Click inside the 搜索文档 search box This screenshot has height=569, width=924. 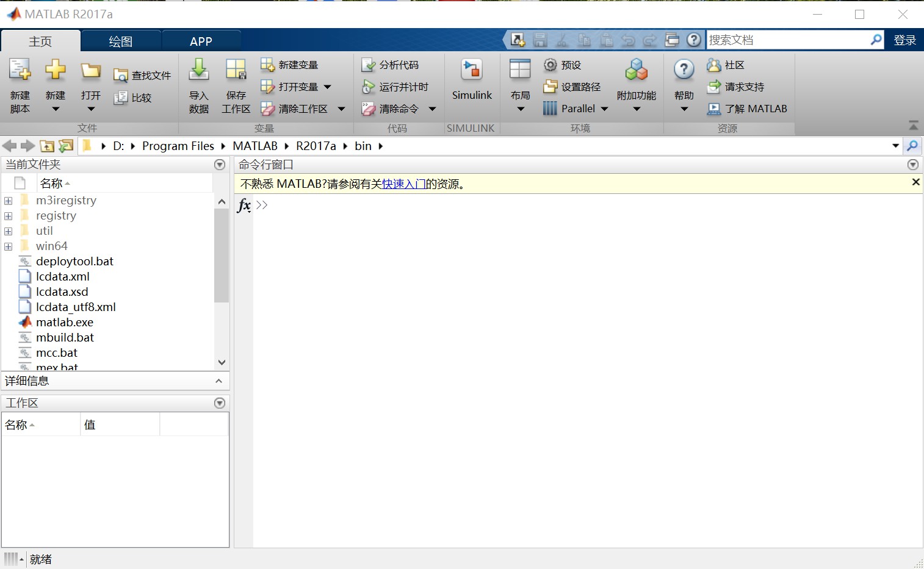point(788,40)
